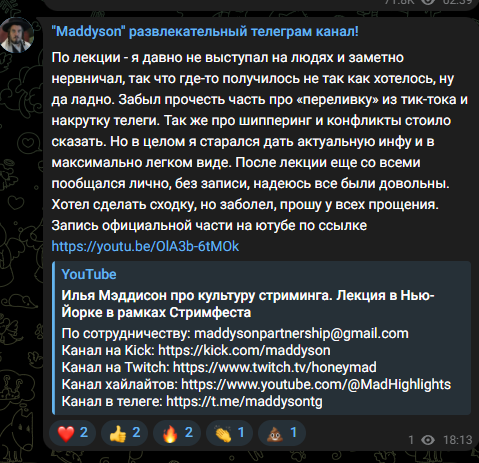
Task: Open the youtu.be/OlA3b-6tMOk link
Action: coord(145,246)
